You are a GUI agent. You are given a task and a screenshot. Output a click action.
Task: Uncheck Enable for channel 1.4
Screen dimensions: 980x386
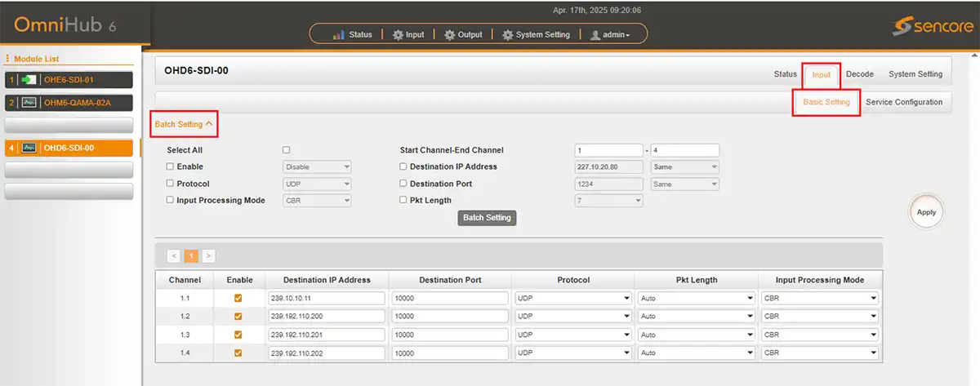tap(238, 353)
